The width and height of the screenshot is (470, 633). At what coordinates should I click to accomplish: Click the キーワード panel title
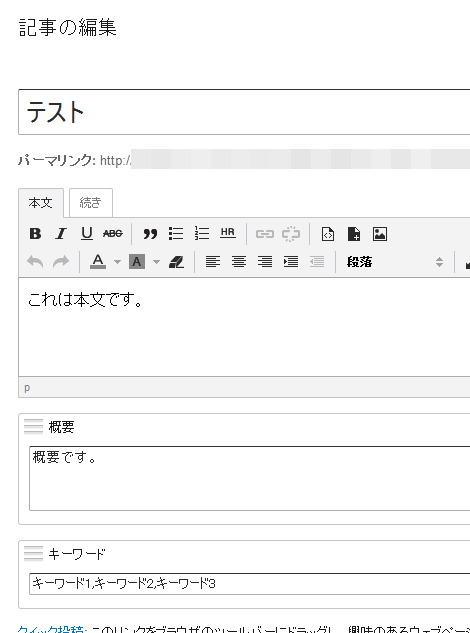tap(77, 554)
